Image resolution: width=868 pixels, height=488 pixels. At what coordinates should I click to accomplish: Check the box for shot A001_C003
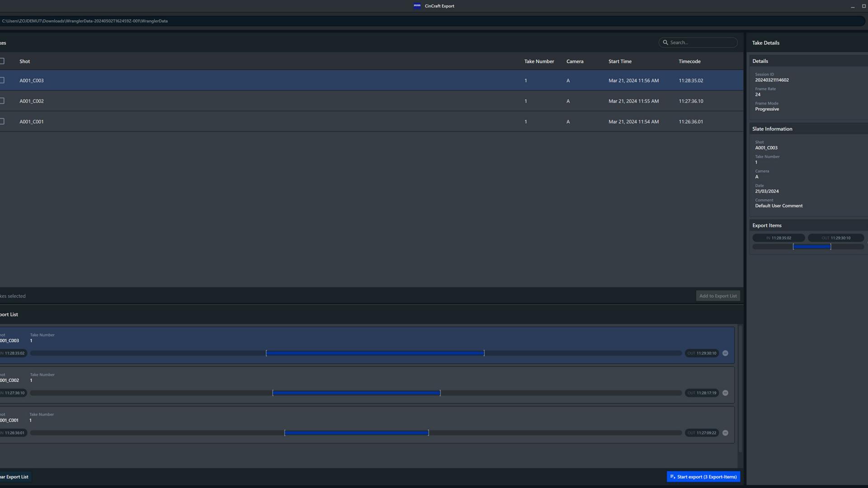(2, 80)
